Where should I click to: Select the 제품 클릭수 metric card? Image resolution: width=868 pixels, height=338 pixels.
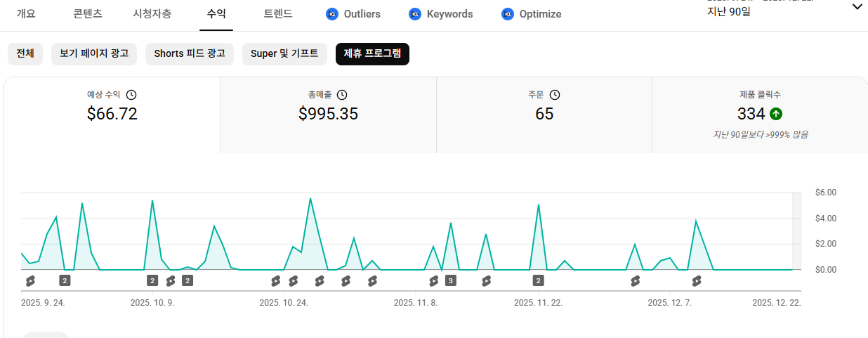760,115
